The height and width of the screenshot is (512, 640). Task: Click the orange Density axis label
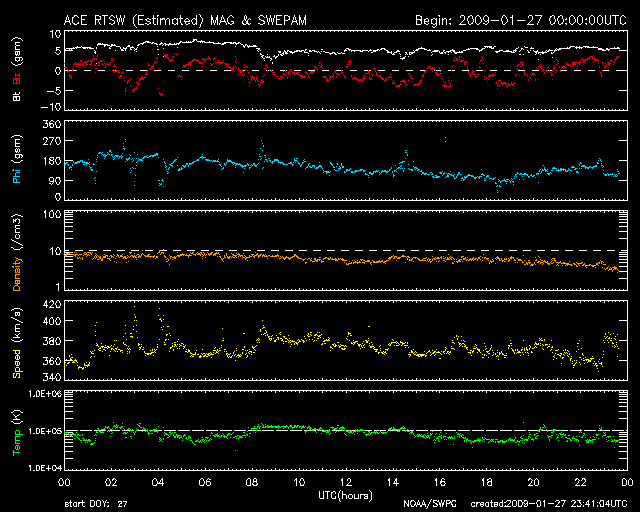[x=16, y=252]
